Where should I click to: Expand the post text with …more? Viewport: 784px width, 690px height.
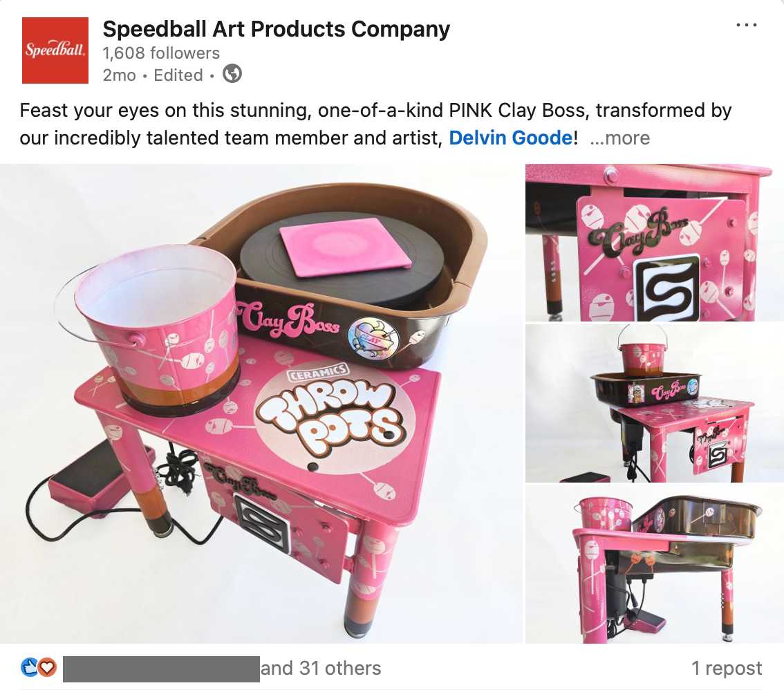coord(620,138)
